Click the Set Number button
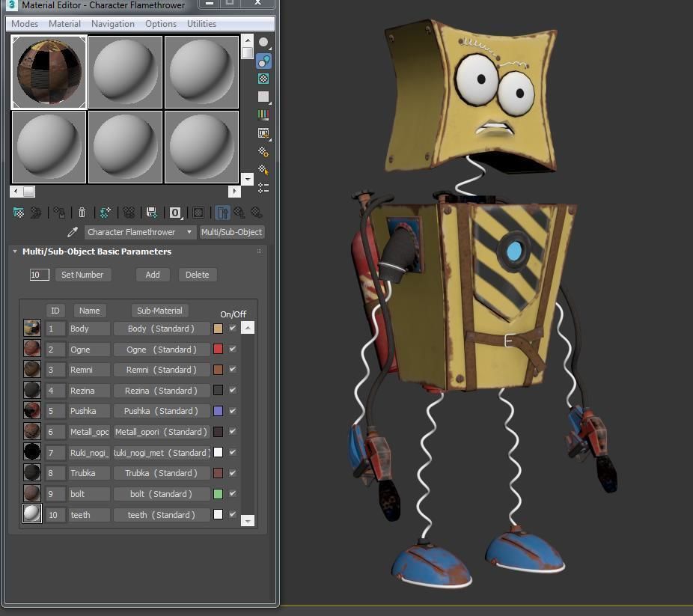The height and width of the screenshot is (616, 693). coord(82,275)
